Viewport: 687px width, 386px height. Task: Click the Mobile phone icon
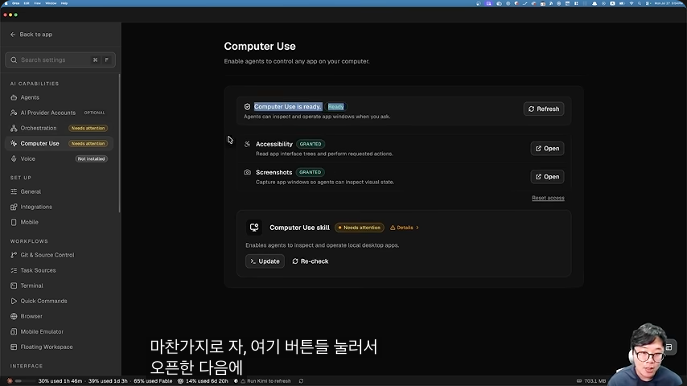[14, 222]
